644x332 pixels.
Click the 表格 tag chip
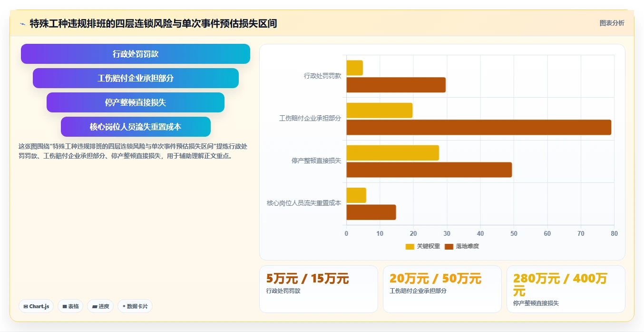70,306
